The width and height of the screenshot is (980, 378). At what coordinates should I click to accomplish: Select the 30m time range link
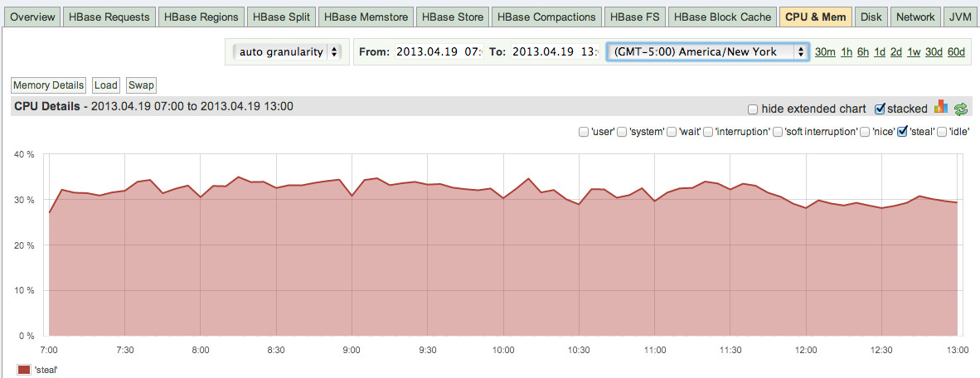coord(825,52)
